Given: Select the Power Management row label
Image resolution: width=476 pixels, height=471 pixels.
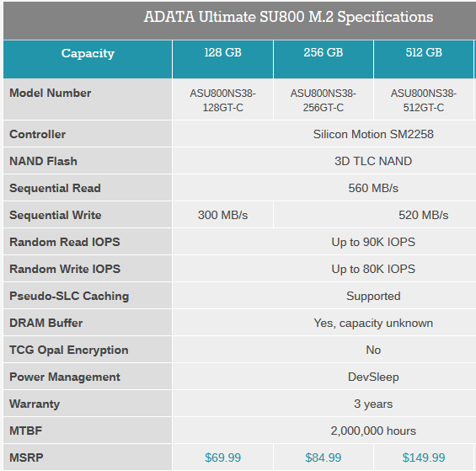Looking at the screenshot, I should coord(65,377).
